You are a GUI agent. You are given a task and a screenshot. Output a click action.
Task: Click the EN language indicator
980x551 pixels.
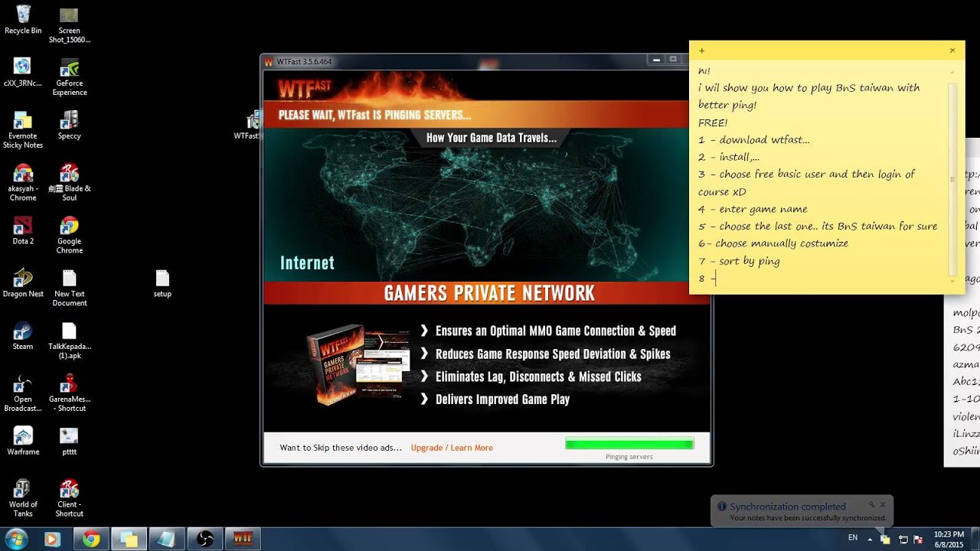pos(853,538)
